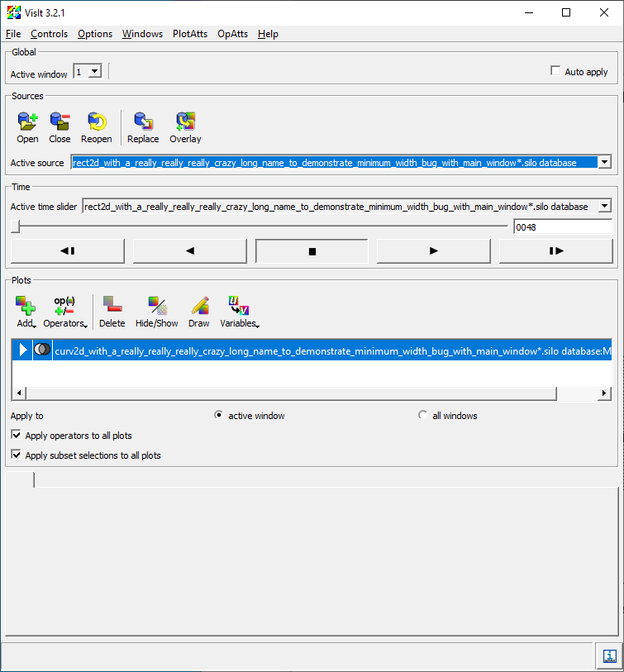624x672 pixels.
Task: Open the File menu
Action: [13, 34]
